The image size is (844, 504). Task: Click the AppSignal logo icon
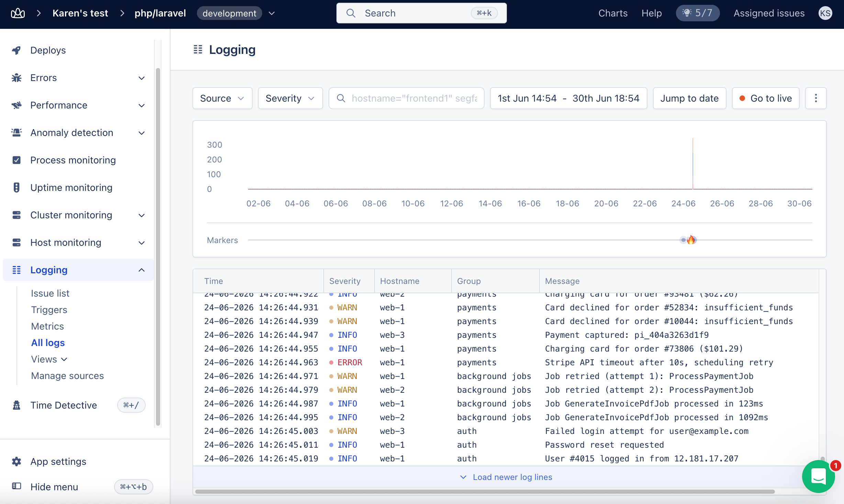coord(18,13)
